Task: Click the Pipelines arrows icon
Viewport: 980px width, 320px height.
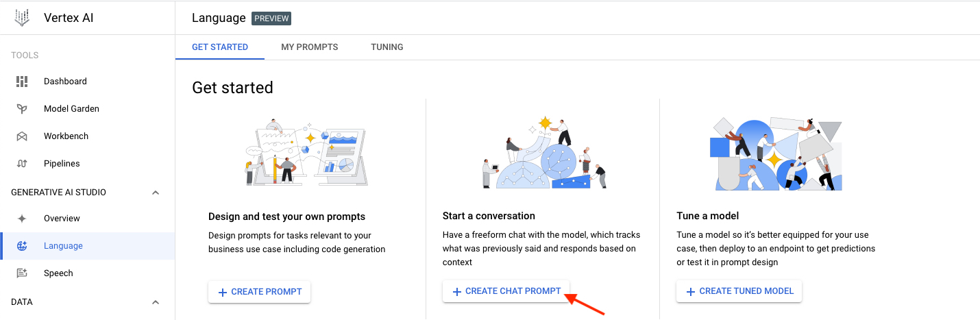Action: [22, 163]
